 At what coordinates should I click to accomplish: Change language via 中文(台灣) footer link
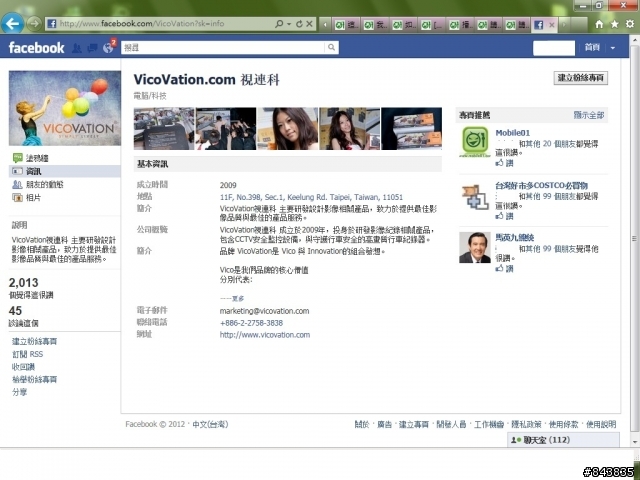click(210, 424)
